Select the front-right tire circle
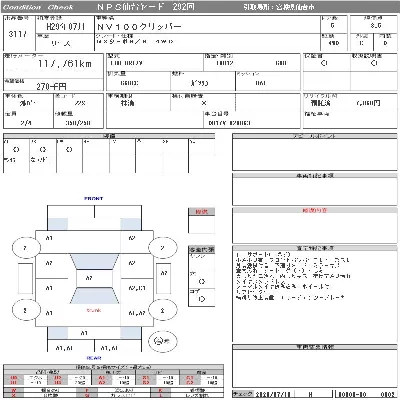 tap(162, 248)
